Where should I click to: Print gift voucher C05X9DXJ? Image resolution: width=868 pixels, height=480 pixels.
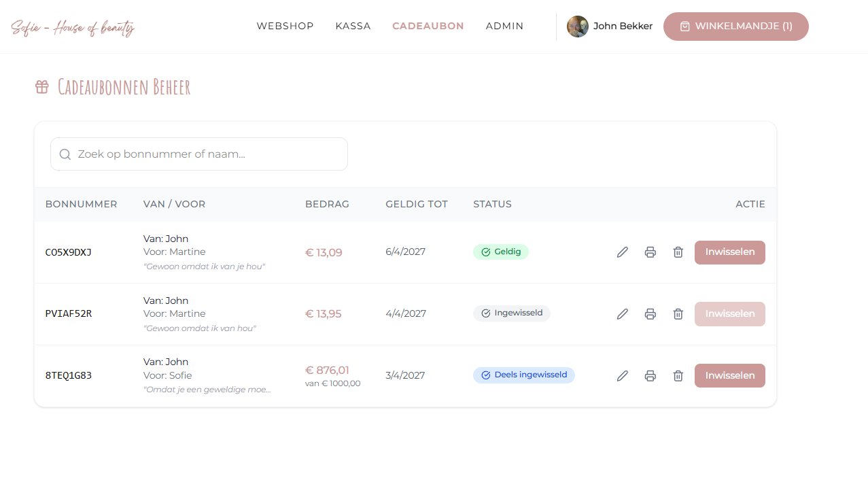coord(650,252)
